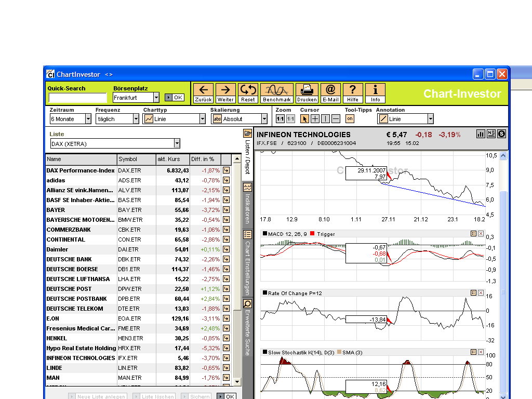The width and height of the screenshot is (532, 399).
Task: Expand the Frequenz dropdown set to täglich
Action: pos(136,119)
